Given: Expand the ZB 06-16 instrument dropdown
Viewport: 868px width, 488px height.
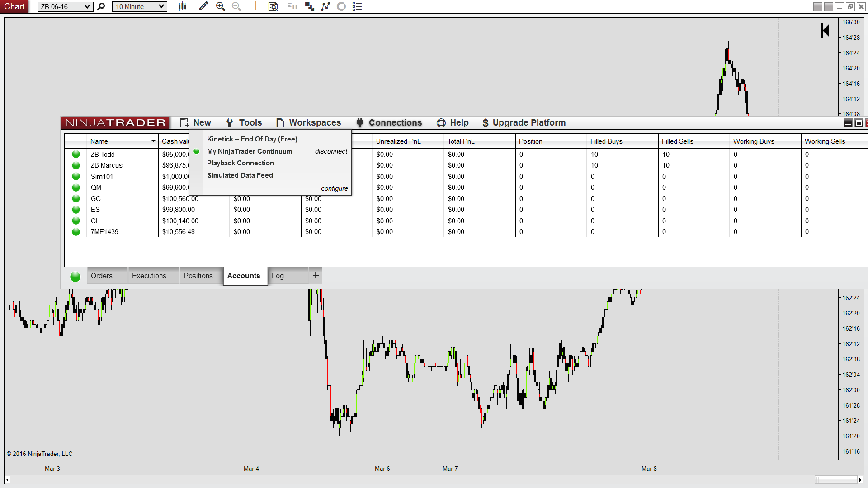Looking at the screenshot, I should tap(87, 6).
